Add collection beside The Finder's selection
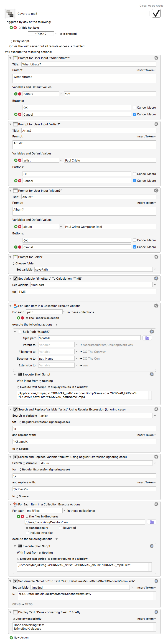This screenshot has height=644, width=168. point(18,318)
